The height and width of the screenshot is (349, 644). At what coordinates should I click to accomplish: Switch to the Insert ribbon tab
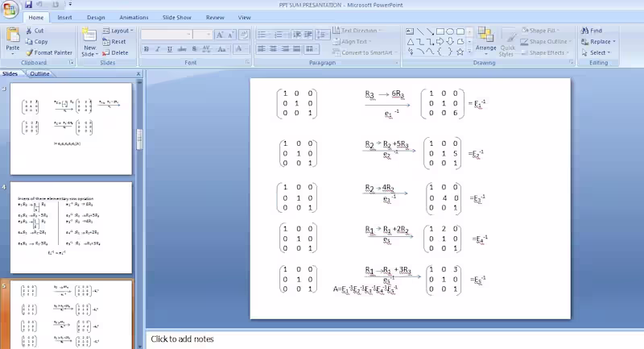coord(64,17)
